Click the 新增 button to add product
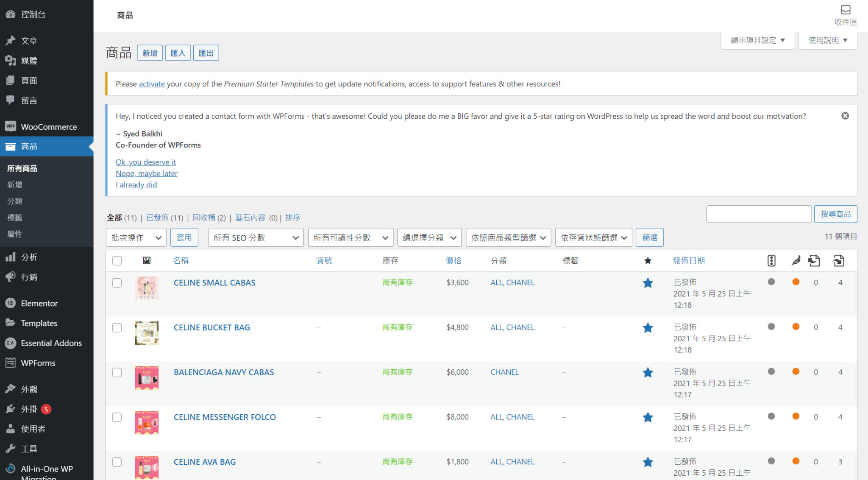This screenshot has width=868, height=480. pyautogui.click(x=150, y=53)
